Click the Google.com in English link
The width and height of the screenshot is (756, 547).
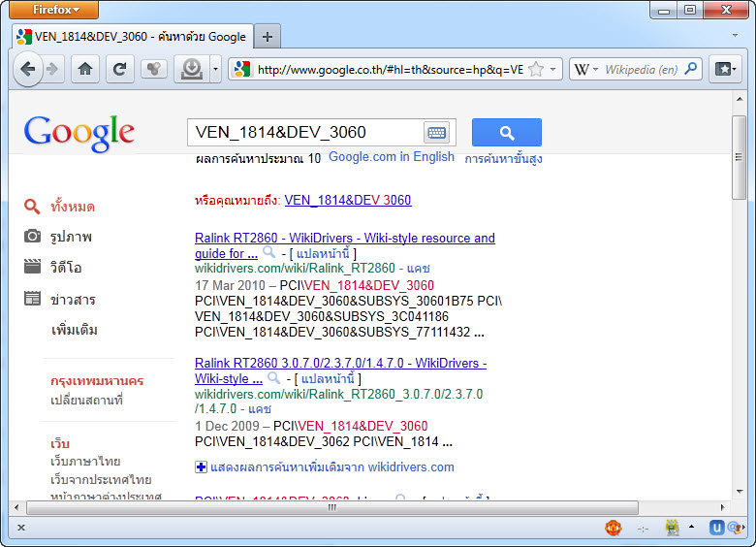(391, 157)
